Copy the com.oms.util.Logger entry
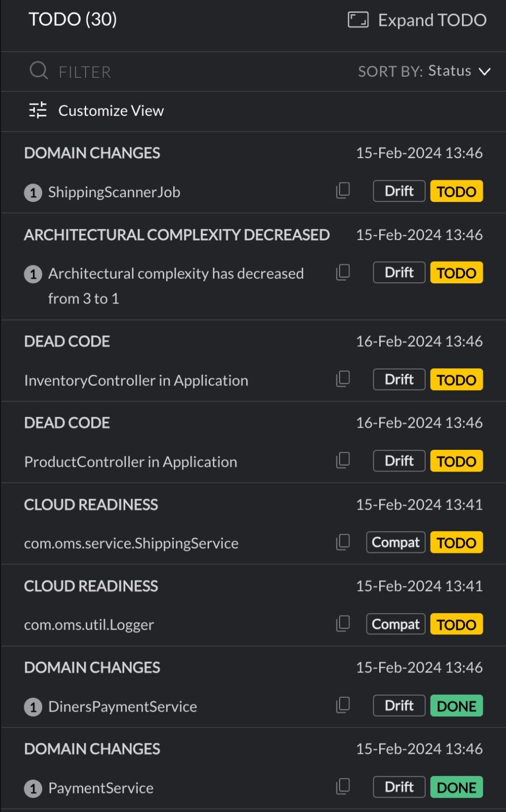This screenshot has height=812, width=506. (342, 623)
